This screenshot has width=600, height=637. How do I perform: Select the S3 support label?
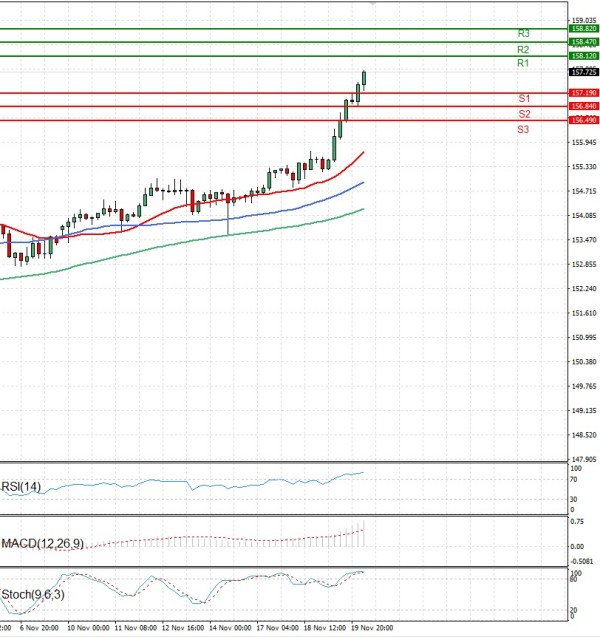pos(524,130)
